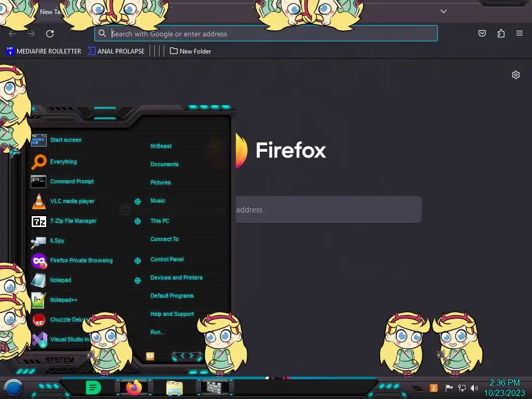Open the ANAL PROLAPSE bookmark
Image resolution: width=532 pixels, height=399 pixels.
pos(116,51)
